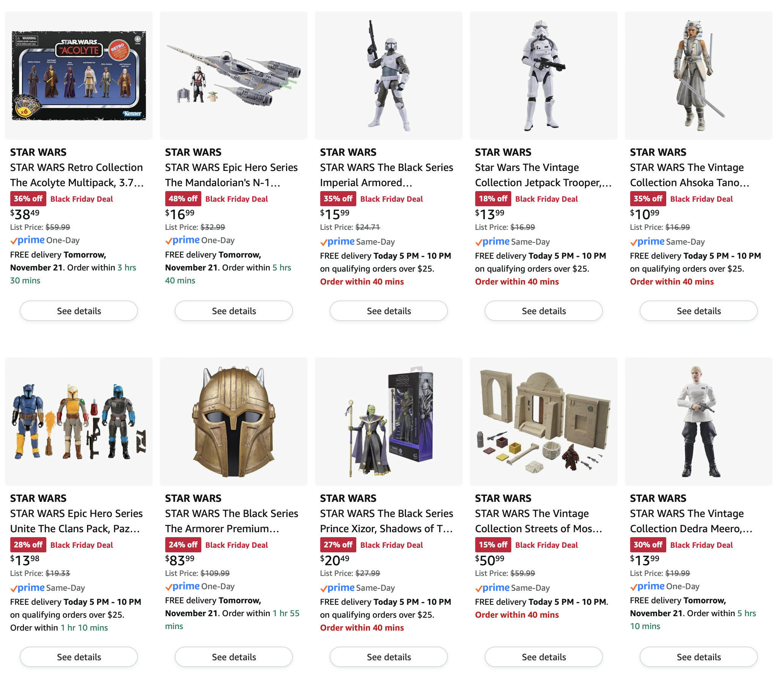
Task: See details for Dedra Meero figure
Action: (x=699, y=657)
